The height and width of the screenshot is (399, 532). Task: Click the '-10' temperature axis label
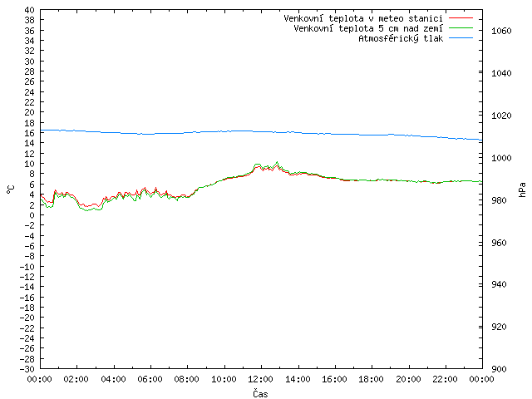[27, 267]
